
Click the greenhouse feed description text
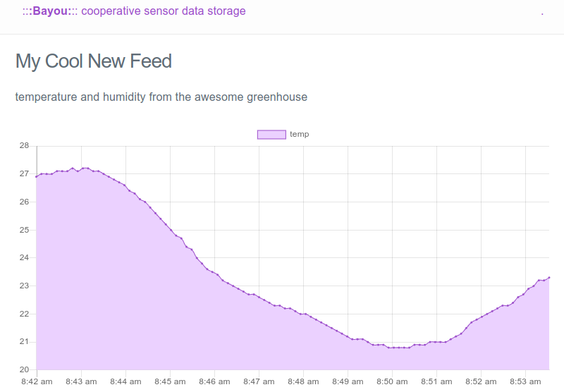161,97
